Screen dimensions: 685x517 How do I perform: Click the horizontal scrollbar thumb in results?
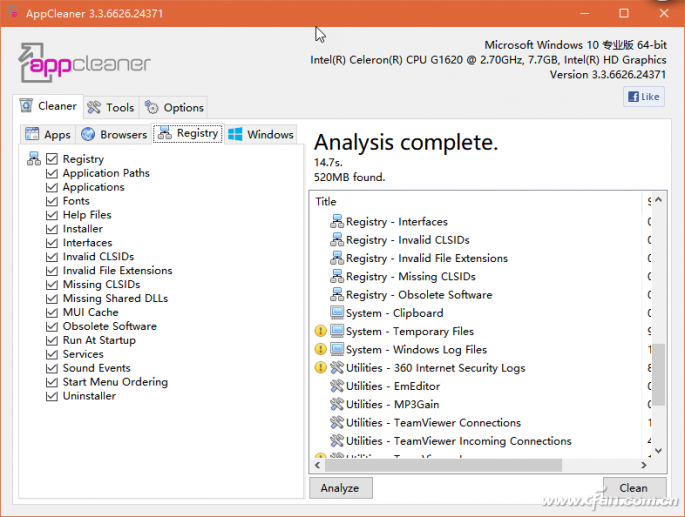click(443, 465)
